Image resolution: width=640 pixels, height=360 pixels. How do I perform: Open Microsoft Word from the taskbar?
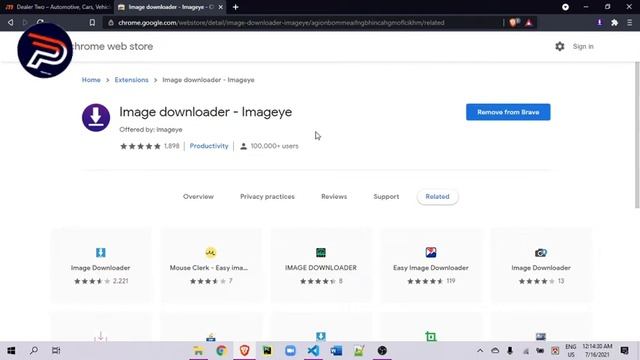pos(336,351)
